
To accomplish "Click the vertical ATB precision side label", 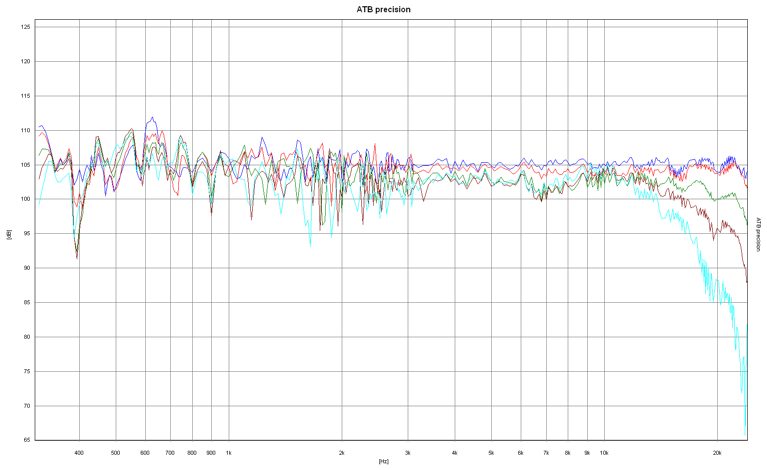I will coord(758,234).
